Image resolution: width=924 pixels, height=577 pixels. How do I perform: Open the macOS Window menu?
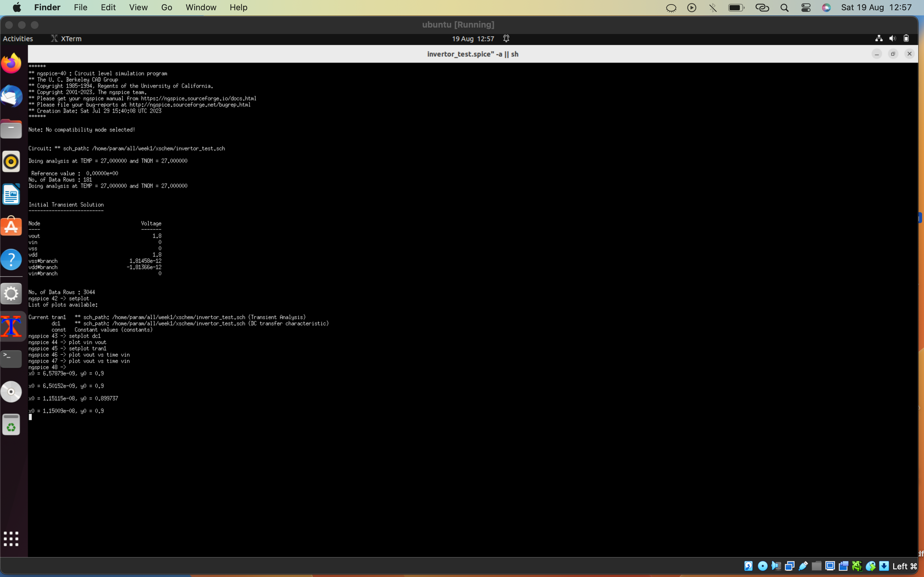(x=201, y=8)
